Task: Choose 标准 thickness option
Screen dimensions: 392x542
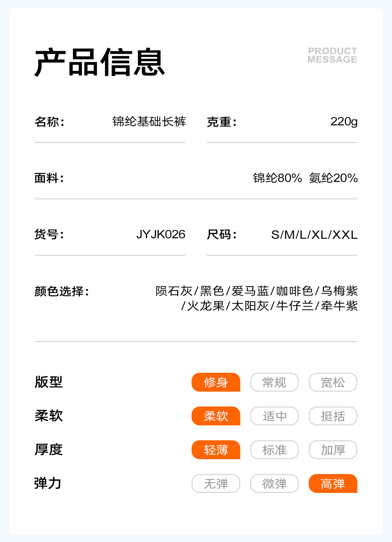Action: pos(274,450)
